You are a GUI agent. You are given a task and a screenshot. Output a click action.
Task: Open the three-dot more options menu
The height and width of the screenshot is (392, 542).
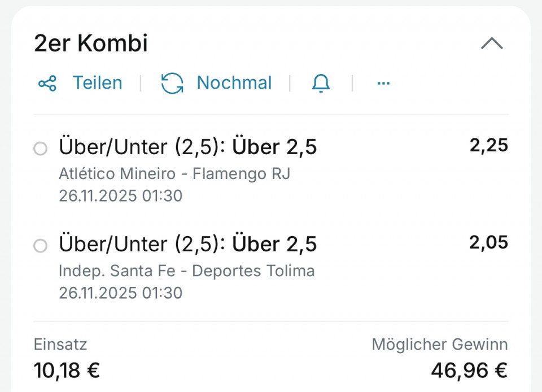tap(383, 83)
